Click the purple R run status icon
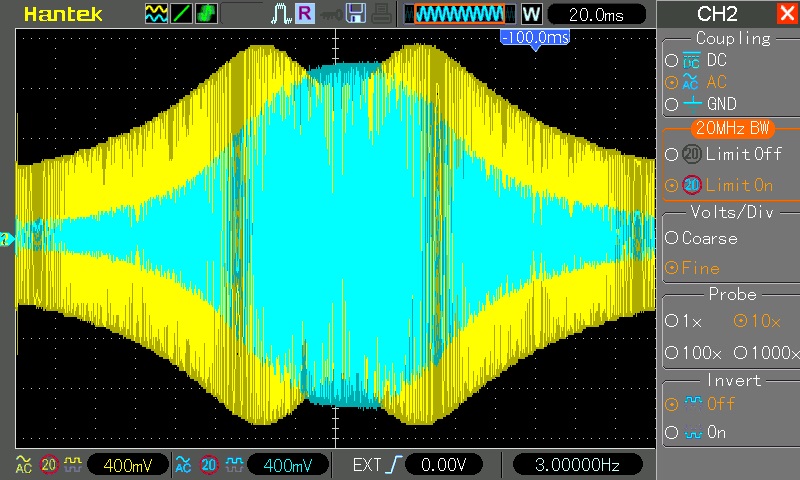The width and height of the screenshot is (800, 480). coord(304,14)
